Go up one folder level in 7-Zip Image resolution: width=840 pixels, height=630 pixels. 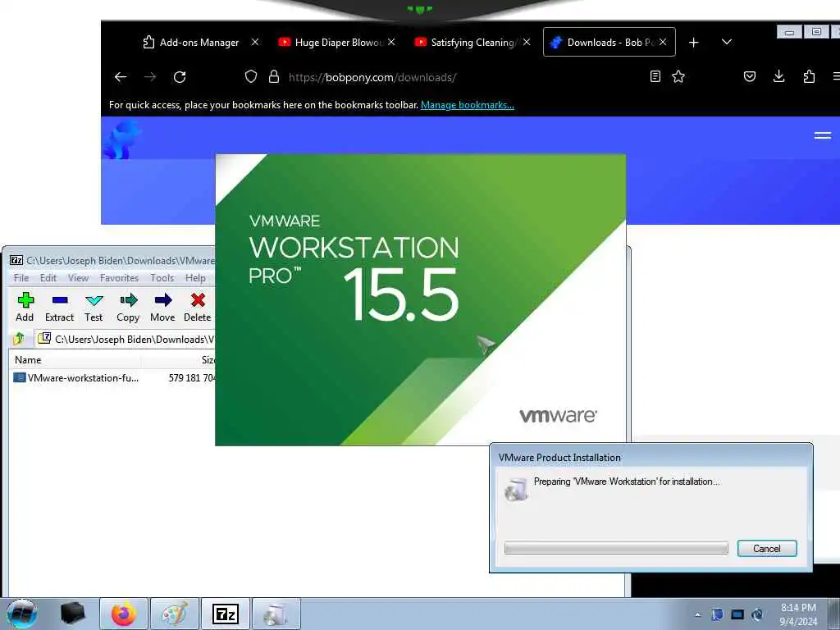(20, 339)
